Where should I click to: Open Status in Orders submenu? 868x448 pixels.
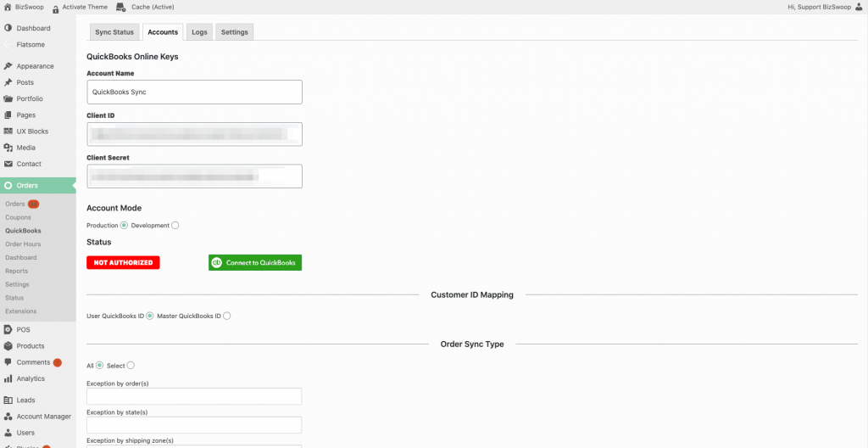coord(14,298)
